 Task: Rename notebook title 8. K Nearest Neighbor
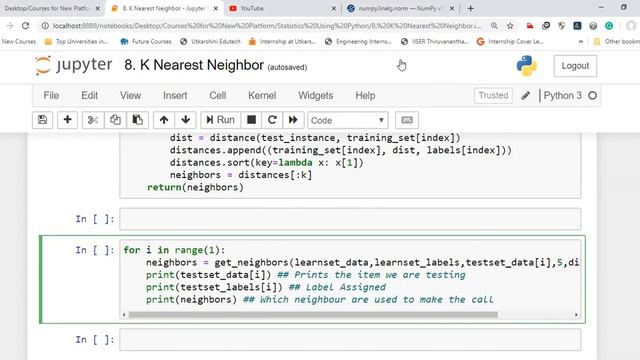tap(194, 65)
